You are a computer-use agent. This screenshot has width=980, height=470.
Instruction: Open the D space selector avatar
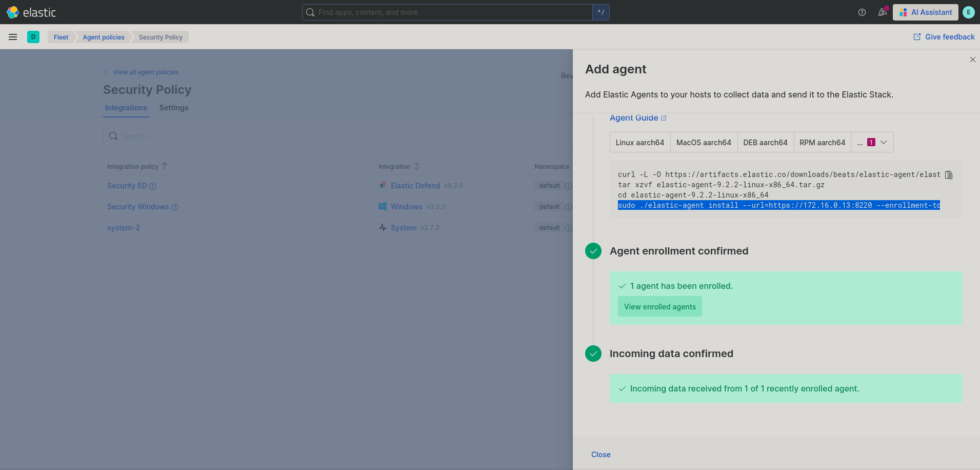[x=33, y=37]
